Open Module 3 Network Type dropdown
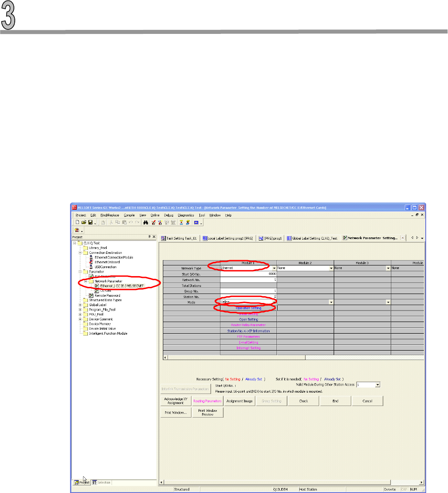This screenshot has width=448, height=493. (x=388, y=268)
